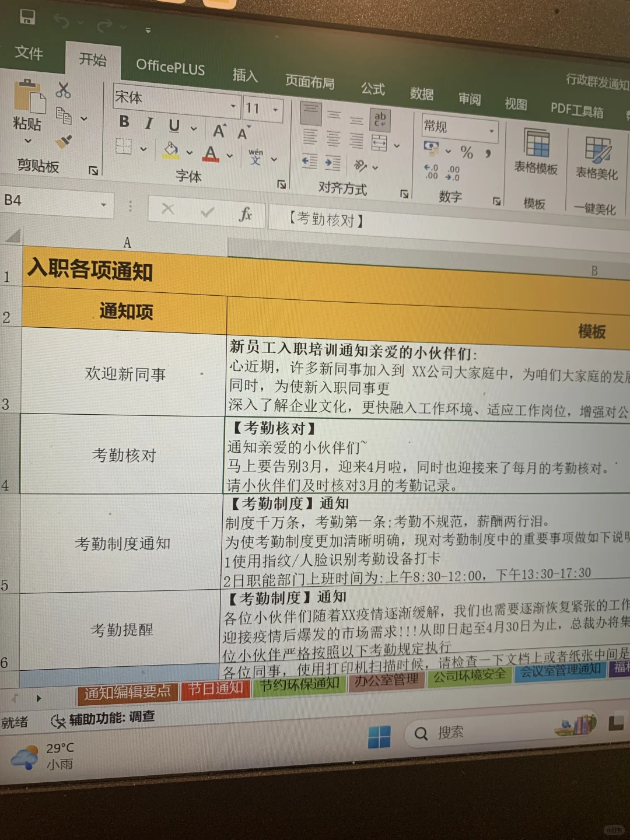Open the 页面布局 tab
Image resolution: width=630 pixels, height=840 pixels.
pos(309,82)
